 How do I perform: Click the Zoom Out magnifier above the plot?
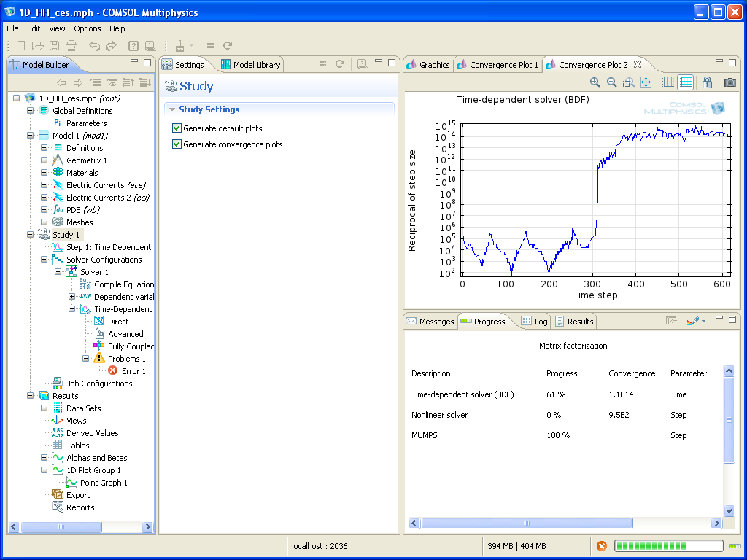click(x=612, y=82)
